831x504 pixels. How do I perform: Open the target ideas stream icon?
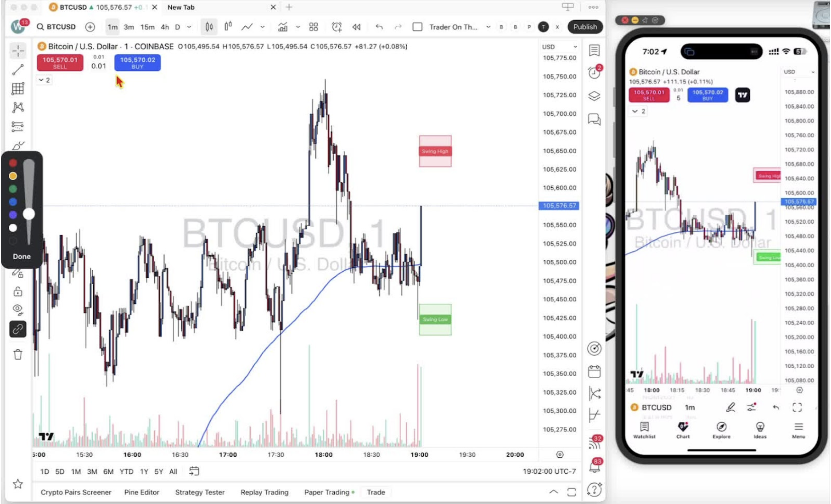pos(595,349)
